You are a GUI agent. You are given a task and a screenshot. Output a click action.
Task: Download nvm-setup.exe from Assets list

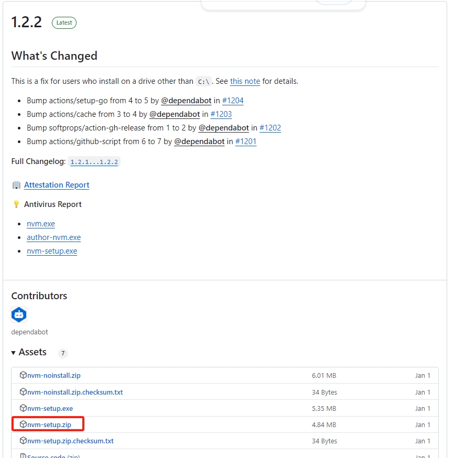[50, 409]
